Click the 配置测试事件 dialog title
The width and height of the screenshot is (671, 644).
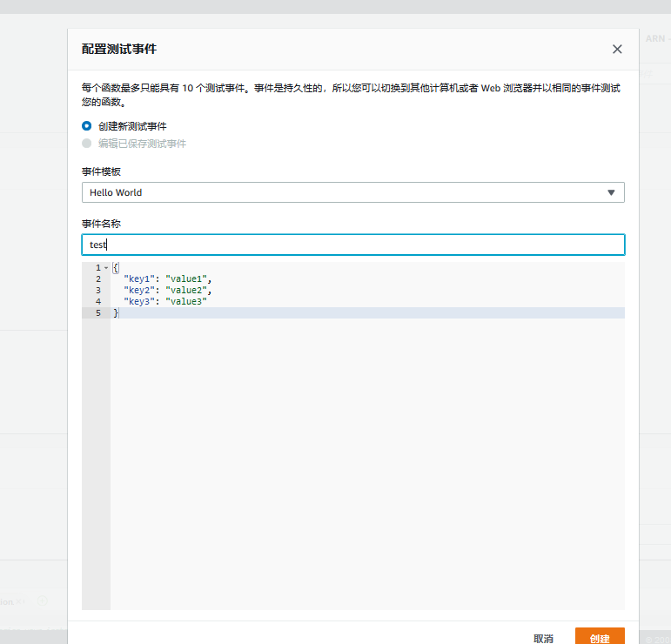click(119, 50)
